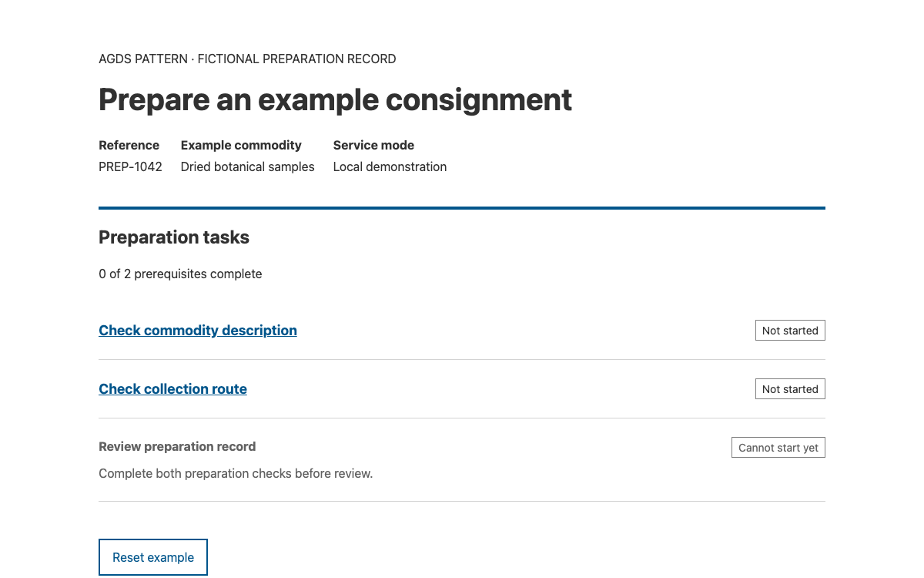Select the PREP-1042 reference value
This screenshot has height=578, width=924.
(x=130, y=166)
